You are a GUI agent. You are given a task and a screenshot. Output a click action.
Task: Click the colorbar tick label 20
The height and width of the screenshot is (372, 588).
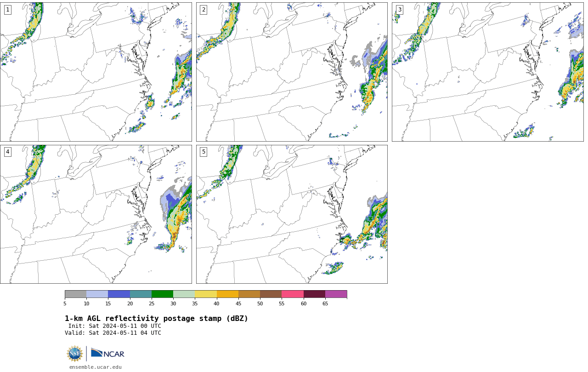130,303
